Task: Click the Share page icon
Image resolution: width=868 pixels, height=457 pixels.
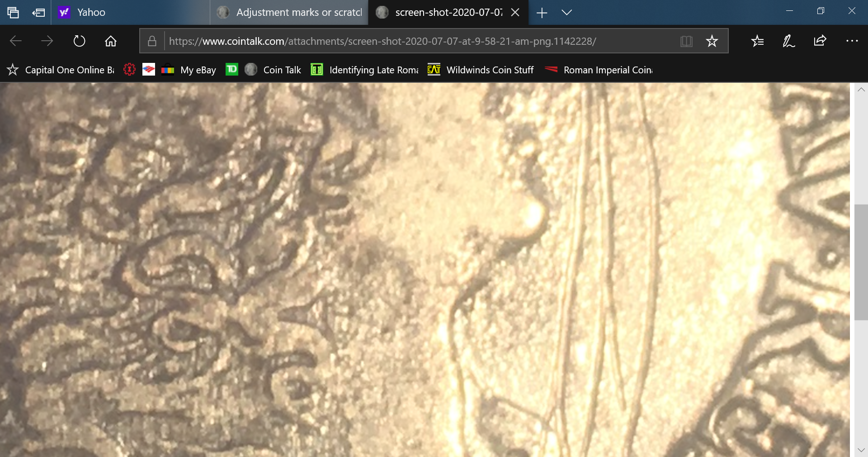Action: 820,41
